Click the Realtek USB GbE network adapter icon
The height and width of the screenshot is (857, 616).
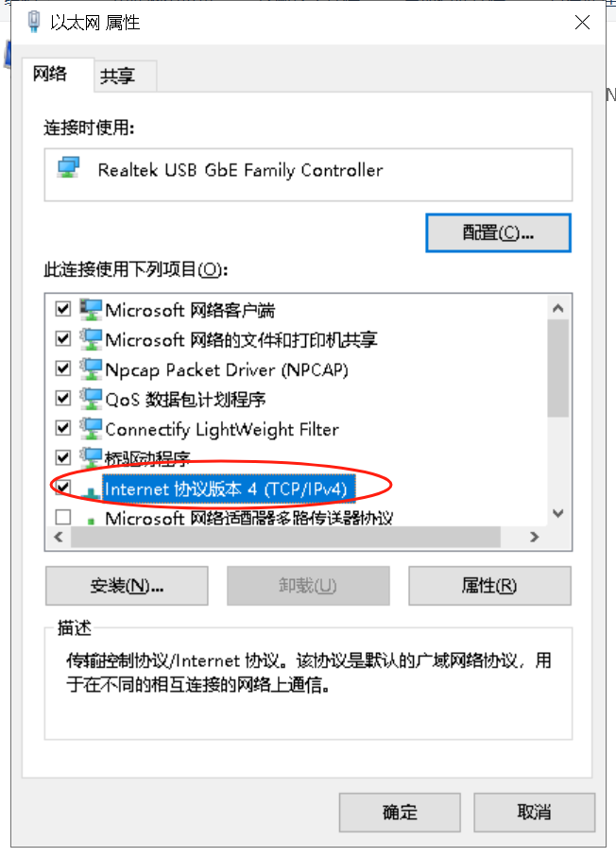click(69, 167)
